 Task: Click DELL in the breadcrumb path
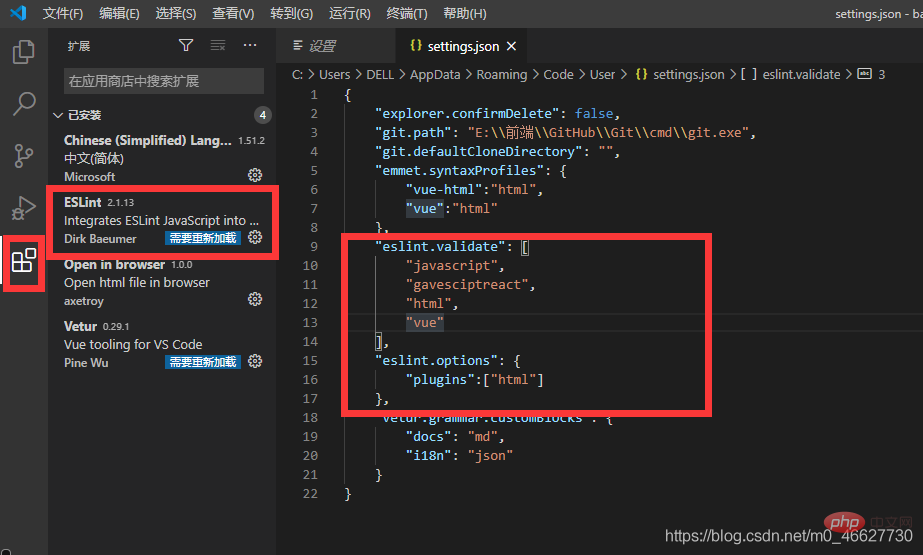380,75
